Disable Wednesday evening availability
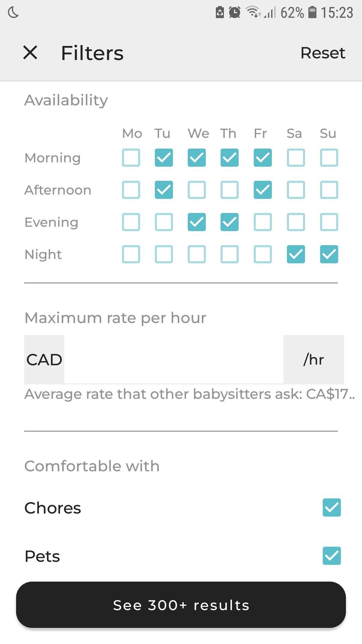The height and width of the screenshot is (644, 362). point(197,222)
